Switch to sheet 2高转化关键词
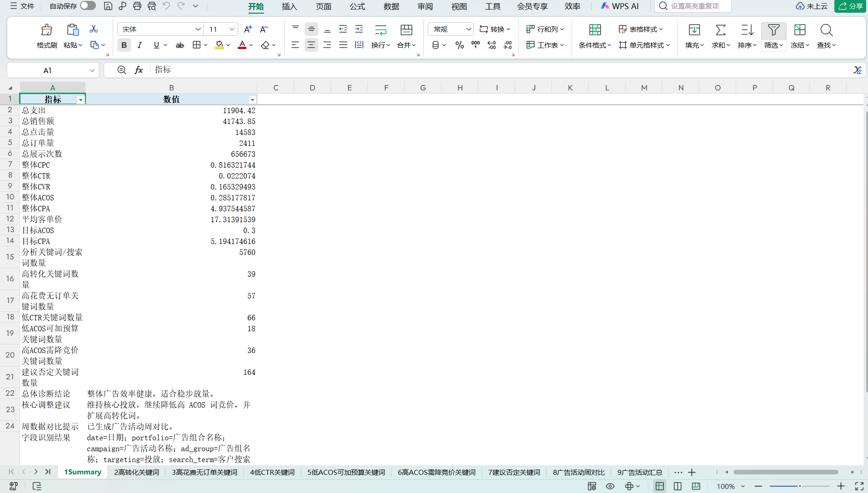The height and width of the screenshot is (493, 868). click(136, 473)
